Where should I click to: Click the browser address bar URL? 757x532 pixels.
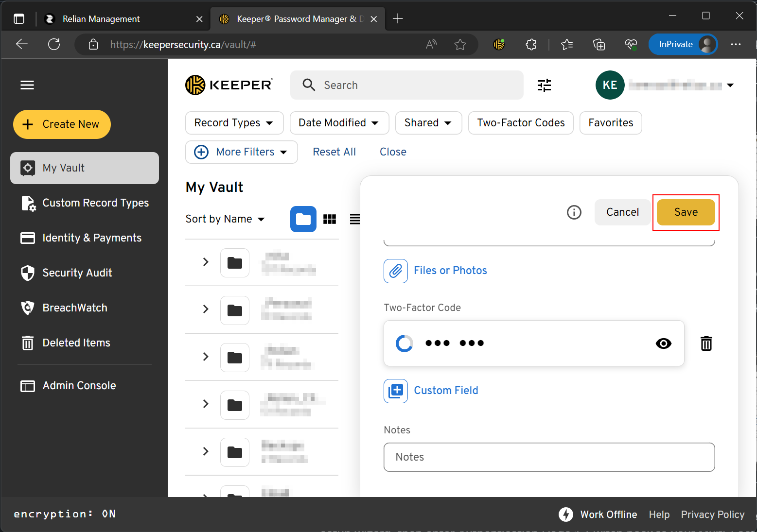pyautogui.click(x=183, y=45)
